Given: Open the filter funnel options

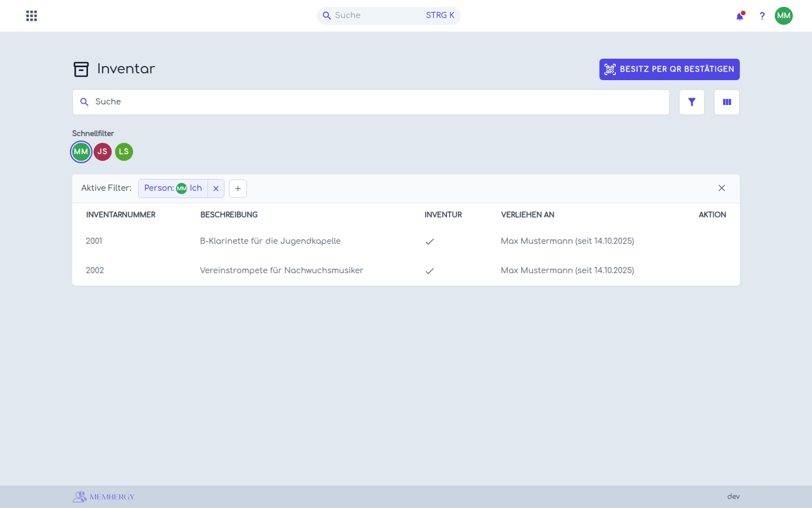Looking at the screenshot, I should [692, 102].
